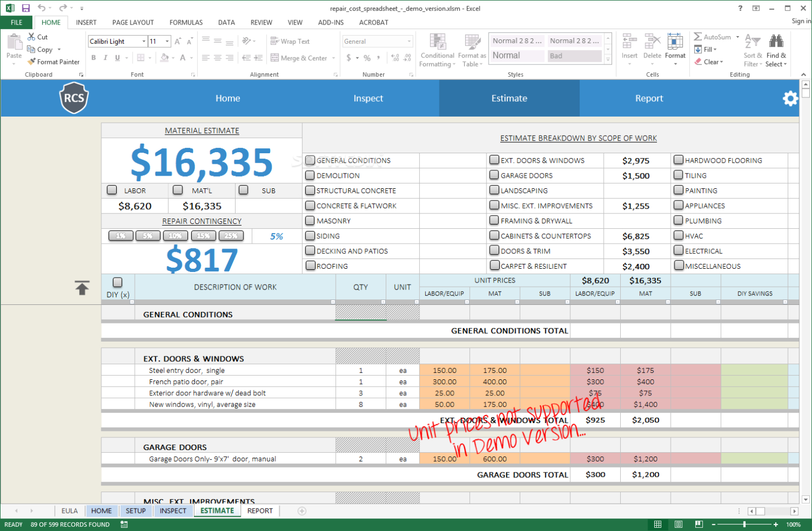Switch to the REPORT sheet tab
Screen dimensions: 812x531
(x=260, y=510)
